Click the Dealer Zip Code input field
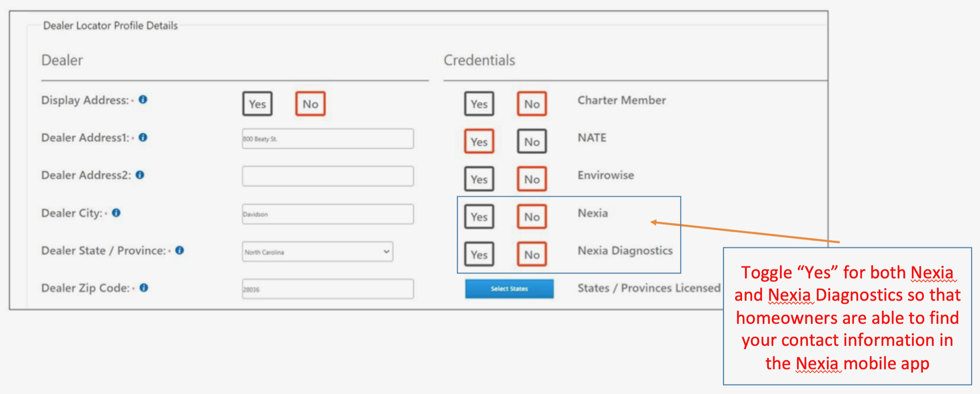 pyautogui.click(x=328, y=289)
